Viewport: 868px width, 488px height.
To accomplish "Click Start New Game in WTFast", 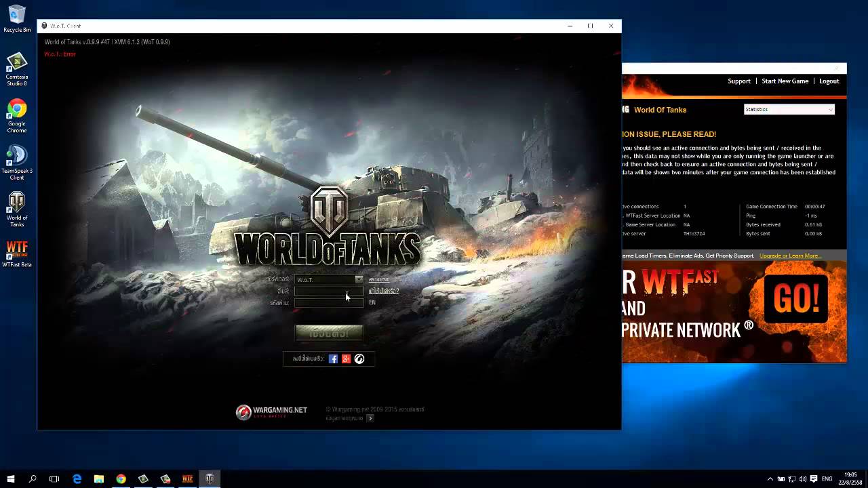I will (x=785, y=81).
